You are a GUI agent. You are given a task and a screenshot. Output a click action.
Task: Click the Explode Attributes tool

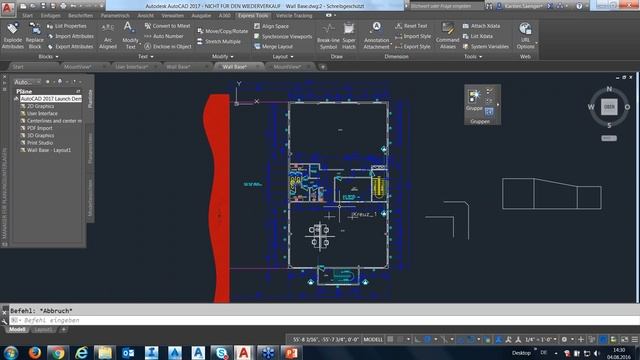[x=13, y=36]
